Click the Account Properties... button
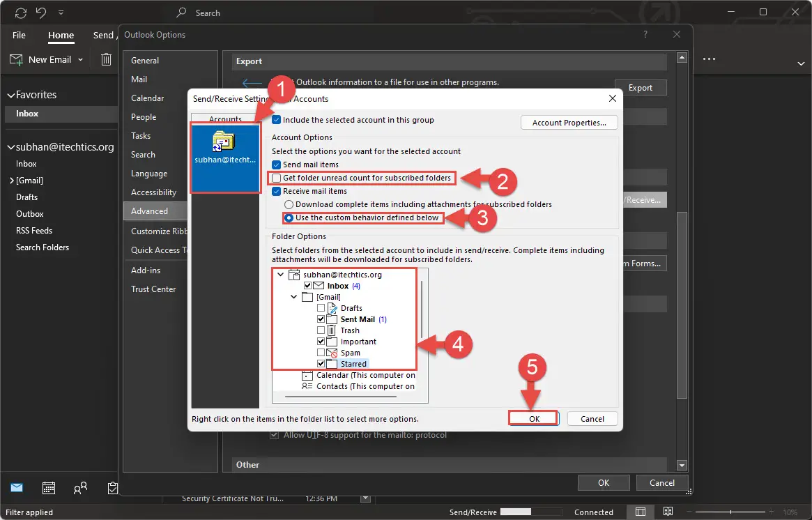Screen dimensions: 812x520 tap(569, 123)
